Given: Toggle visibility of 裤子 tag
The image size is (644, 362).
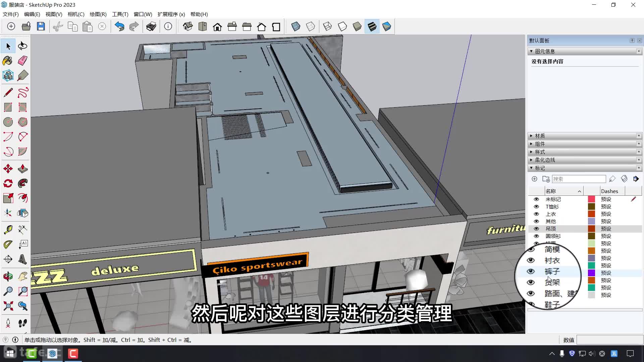Looking at the screenshot, I should 531,271.
